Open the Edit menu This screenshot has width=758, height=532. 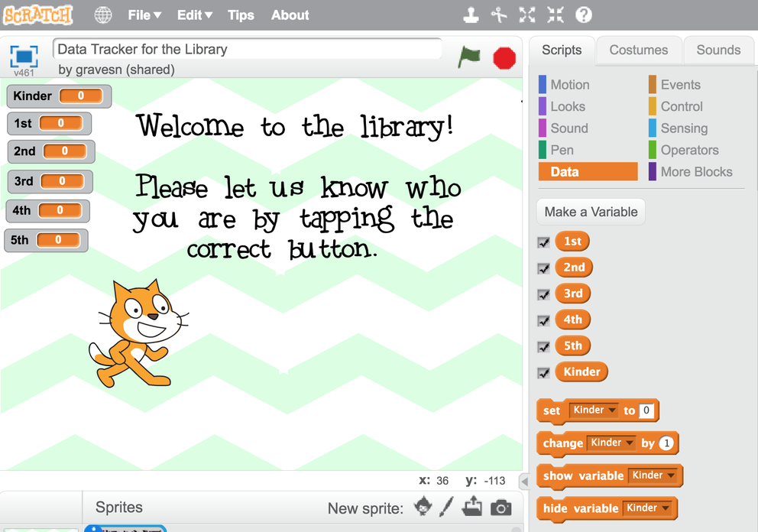coord(195,15)
